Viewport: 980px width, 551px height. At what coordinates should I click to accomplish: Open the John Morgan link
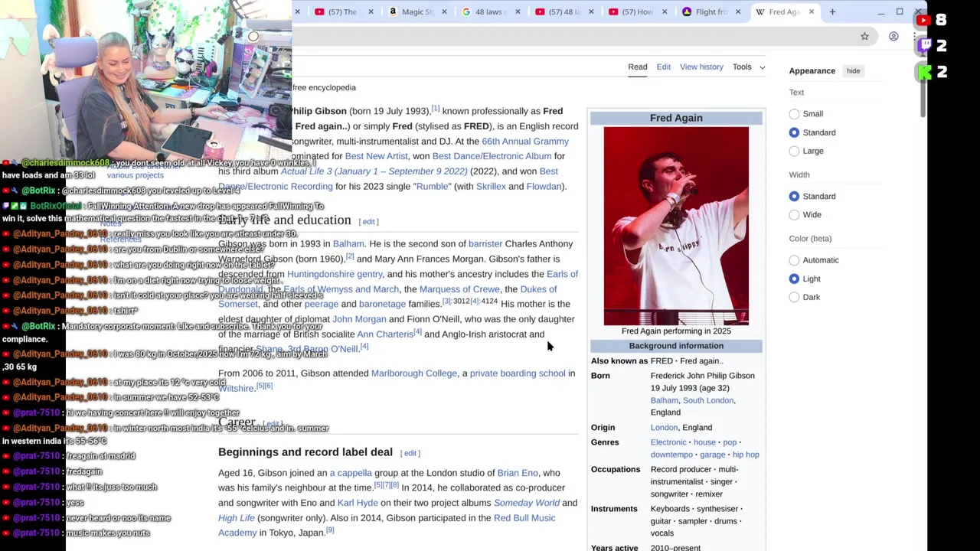tap(359, 319)
